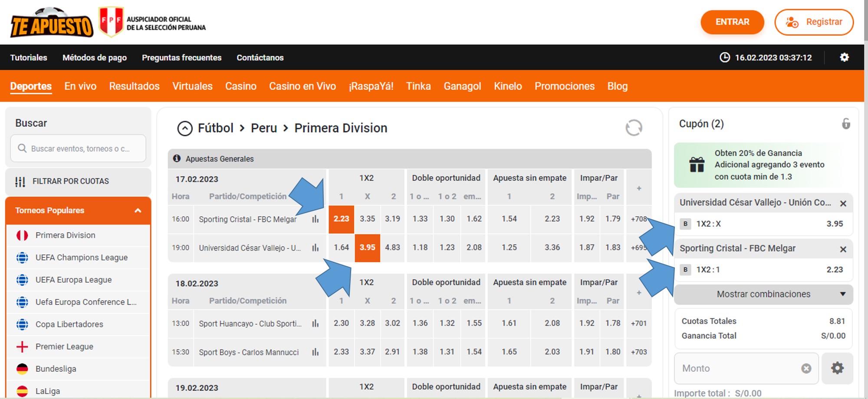This screenshot has width=868, height=399.
Task: Open the settings gear in the top black bar
Action: coord(844,57)
